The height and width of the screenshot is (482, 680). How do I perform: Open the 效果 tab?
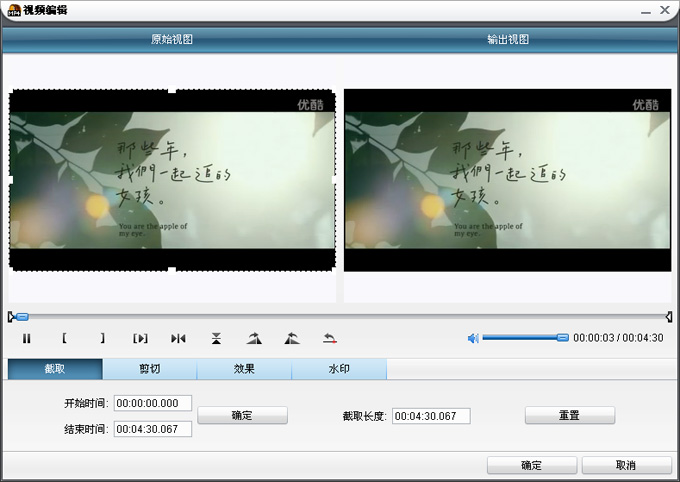click(x=244, y=369)
